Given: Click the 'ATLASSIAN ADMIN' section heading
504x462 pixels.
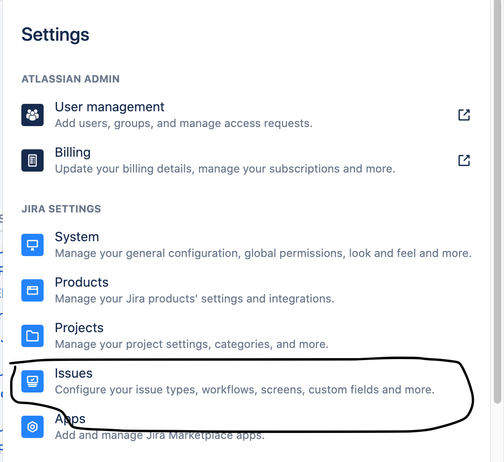Looking at the screenshot, I should coord(70,79).
